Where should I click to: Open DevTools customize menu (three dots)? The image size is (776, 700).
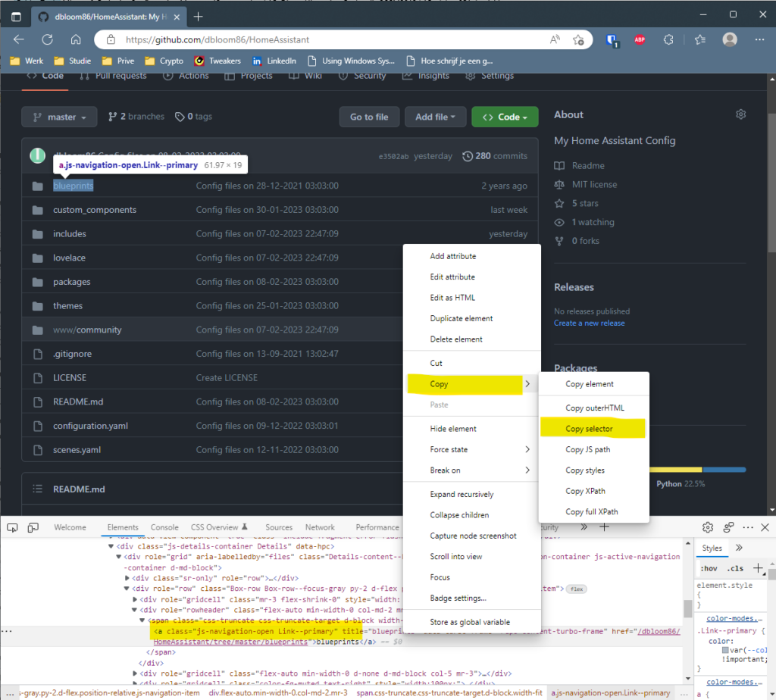[x=747, y=527]
